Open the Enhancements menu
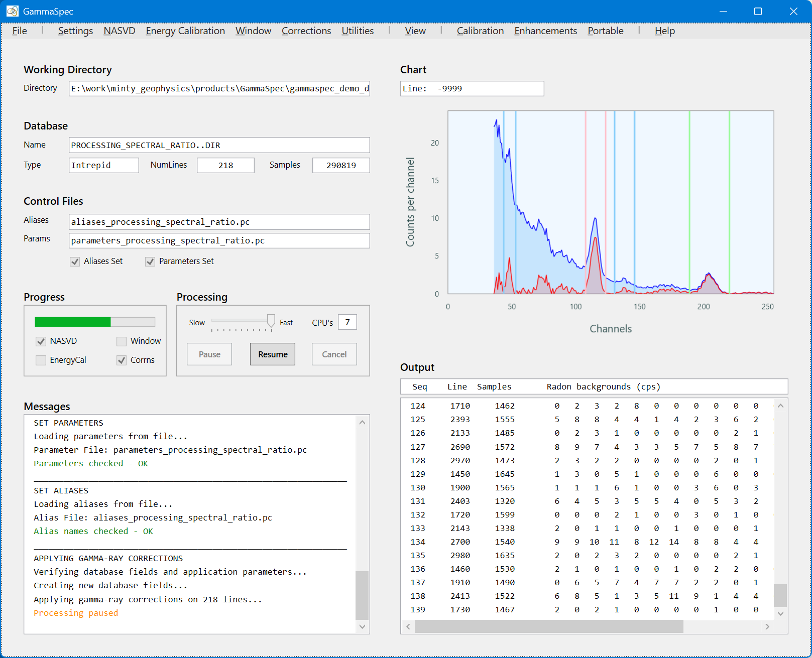Screen dimensions: 812x658 545,31
